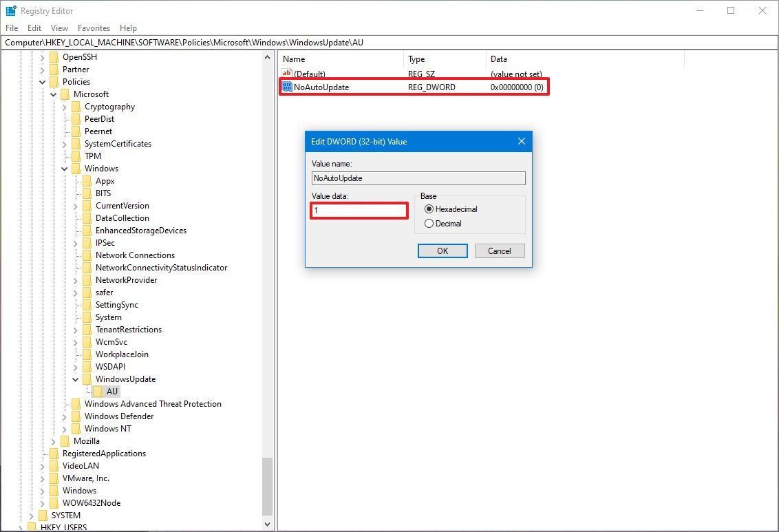Open the Help menu
This screenshot has width=779, height=532.
pyautogui.click(x=128, y=28)
